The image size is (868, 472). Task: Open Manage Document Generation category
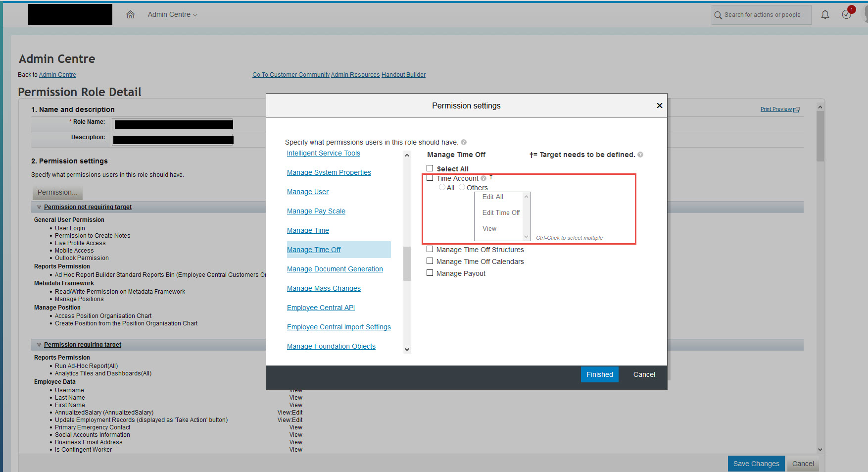pos(335,269)
